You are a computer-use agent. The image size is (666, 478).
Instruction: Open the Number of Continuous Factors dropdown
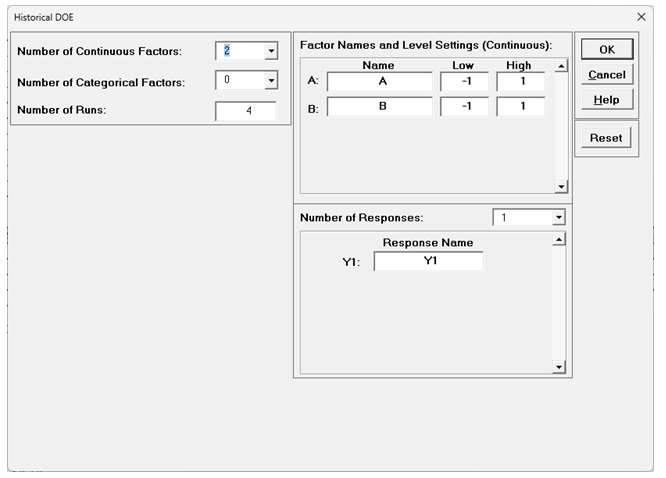point(270,51)
